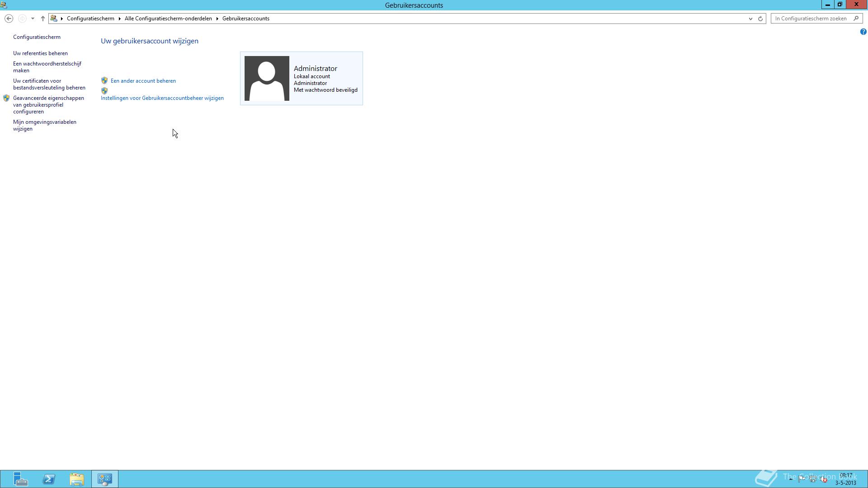This screenshot has width=868, height=488.
Task: Expand the arrow after Configuratiescherm in breadcrumb
Action: point(120,19)
